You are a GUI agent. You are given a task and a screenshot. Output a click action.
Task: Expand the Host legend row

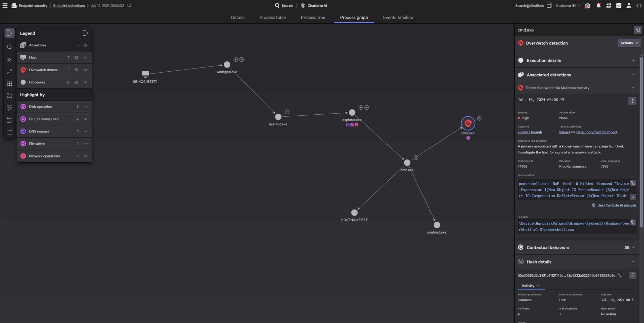click(x=86, y=57)
